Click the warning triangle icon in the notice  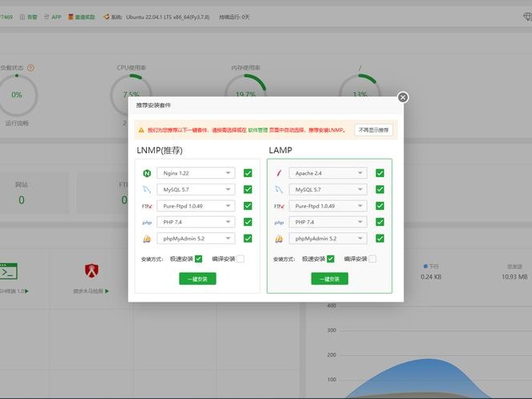[141, 130]
